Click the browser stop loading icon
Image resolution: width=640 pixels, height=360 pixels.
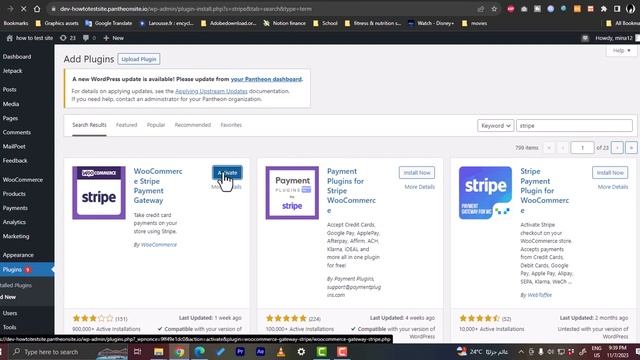23,9
